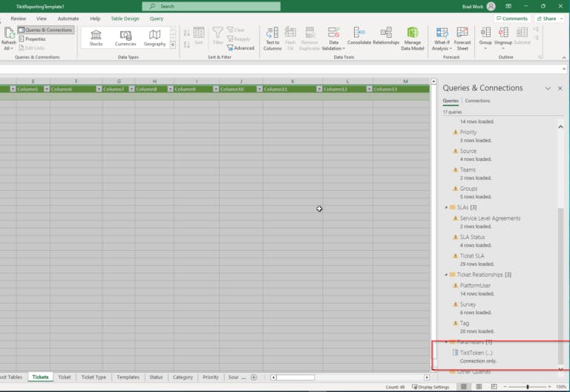Select the SLA Status query

[x=472, y=237]
